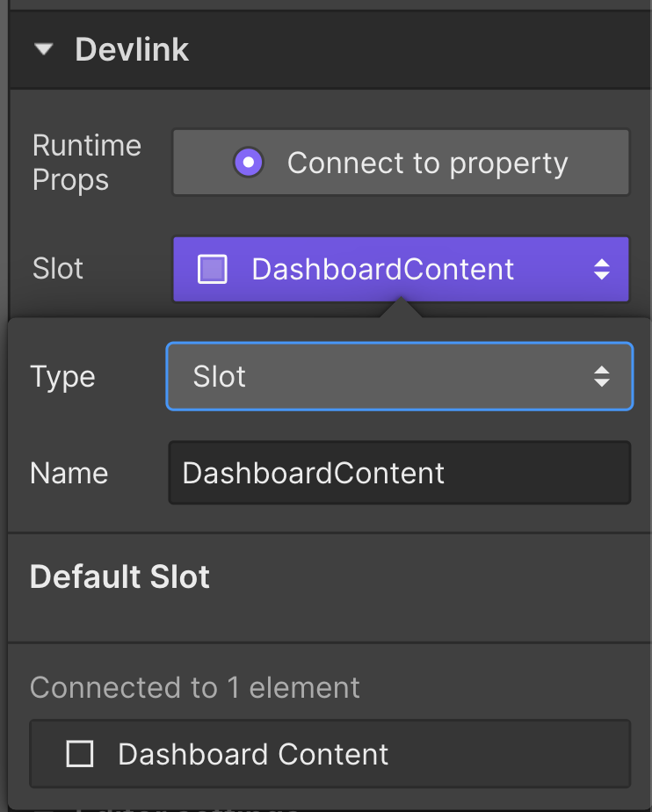Screen dimensions: 652x812
Task: Collapse the Devlink section triangle
Action: point(44,49)
